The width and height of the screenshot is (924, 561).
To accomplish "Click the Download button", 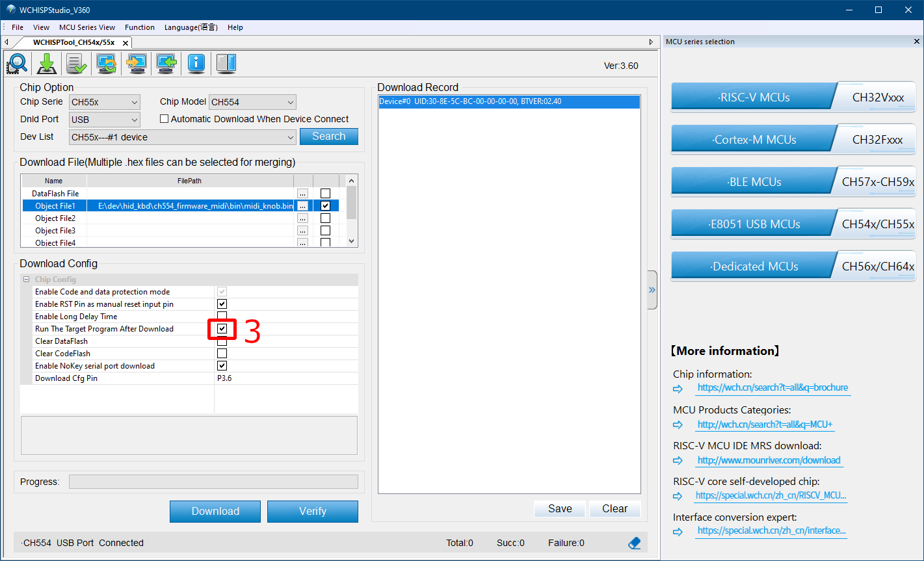I will [215, 511].
